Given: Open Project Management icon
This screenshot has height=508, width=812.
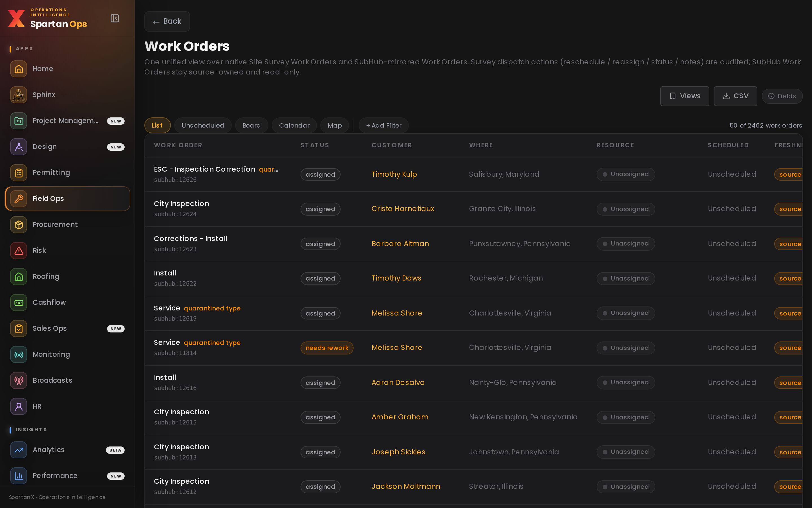Looking at the screenshot, I should pos(19,121).
